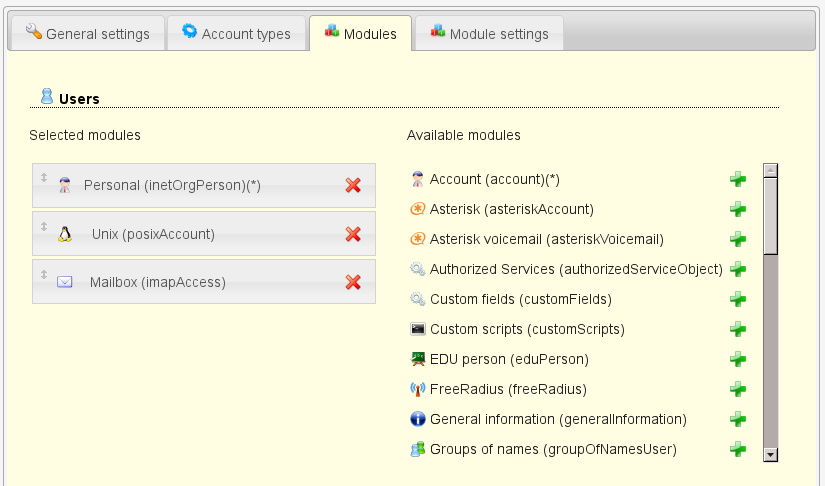
Task: Click the scrollbar up arrow in Available modules
Action: (770, 170)
